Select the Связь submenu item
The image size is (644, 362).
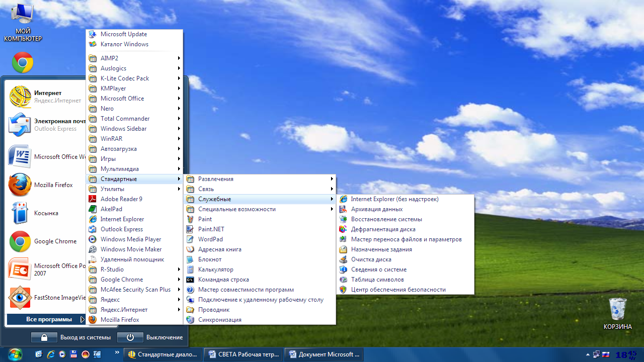260,189
